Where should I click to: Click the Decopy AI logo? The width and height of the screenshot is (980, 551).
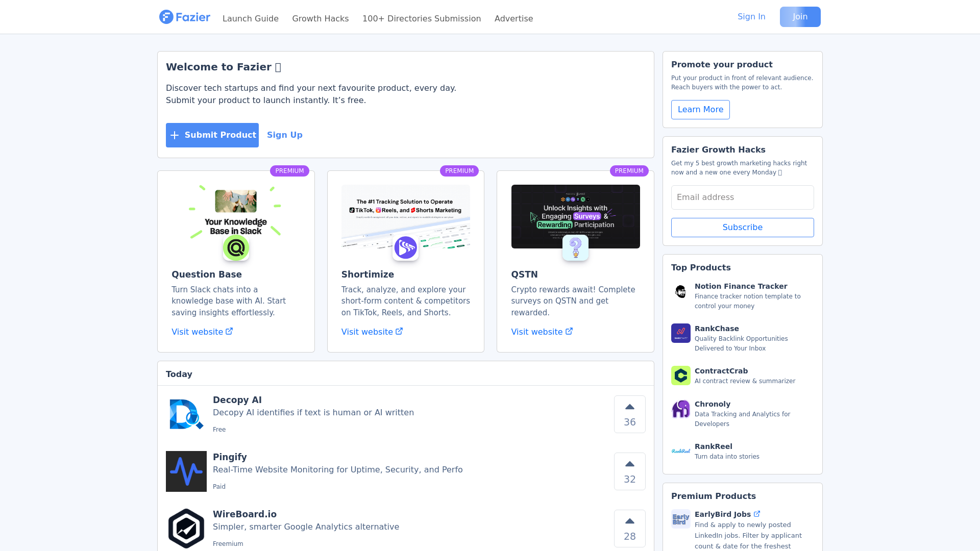pos(186,414)
